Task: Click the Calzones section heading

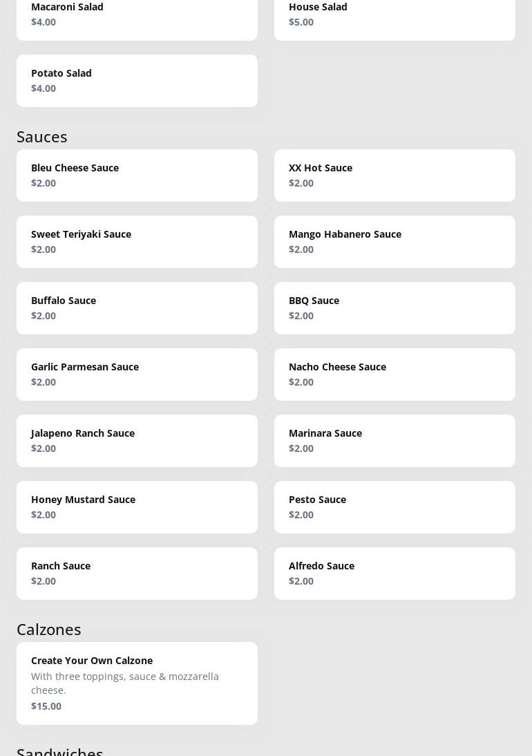Action: 49,630
